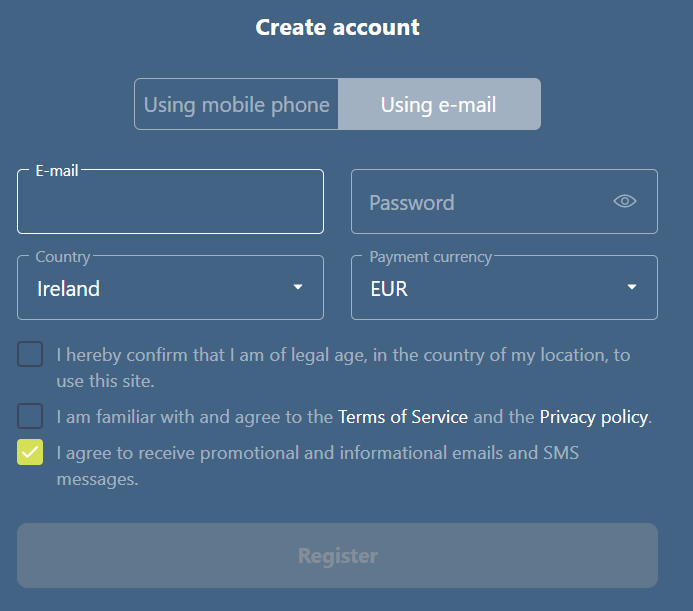Click the legal age confirmation text
The width and height of the screenshot is (693, 611).
point(343,368)
